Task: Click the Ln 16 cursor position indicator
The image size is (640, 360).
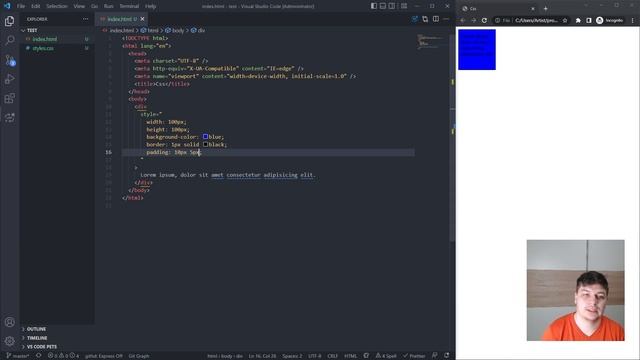Action: coord(262,356)
